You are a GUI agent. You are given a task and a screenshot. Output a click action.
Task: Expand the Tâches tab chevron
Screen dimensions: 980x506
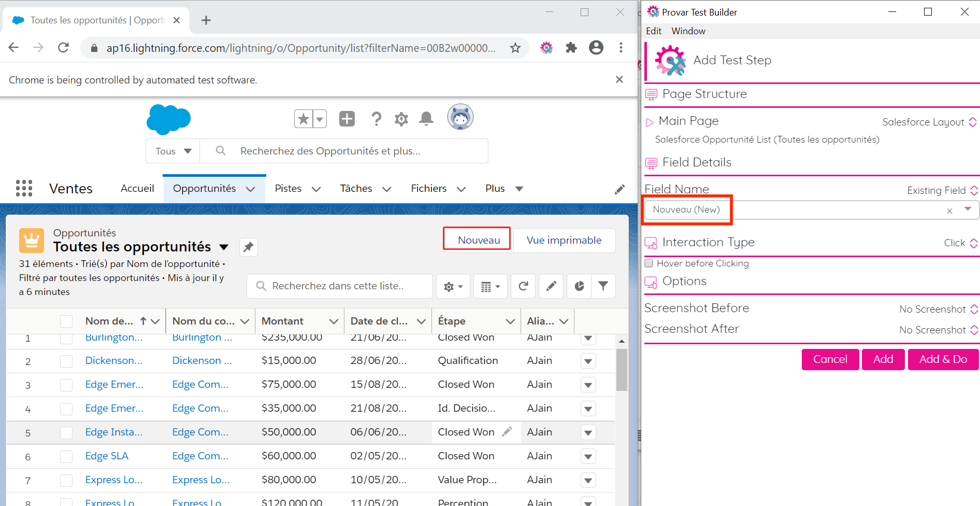click(386, 189)
